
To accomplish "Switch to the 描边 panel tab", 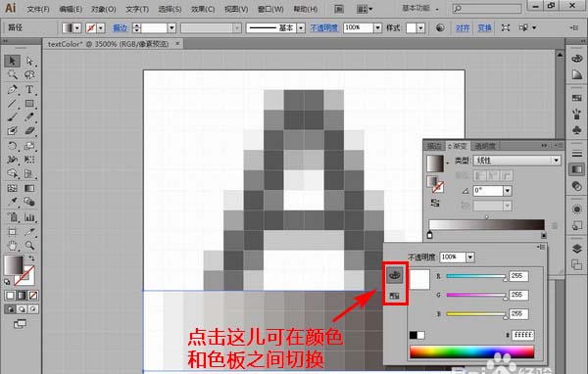I will coord(434,146).
